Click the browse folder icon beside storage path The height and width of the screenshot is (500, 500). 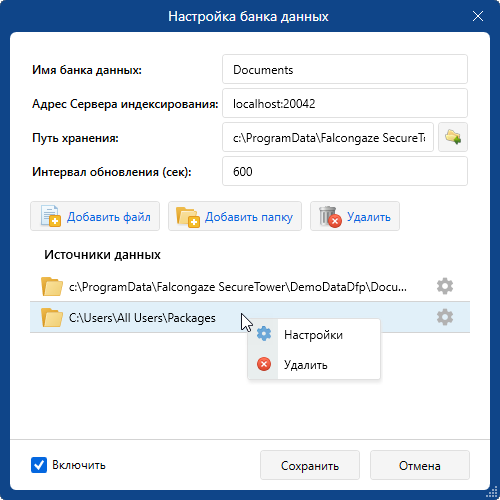(x=453, y=137)
